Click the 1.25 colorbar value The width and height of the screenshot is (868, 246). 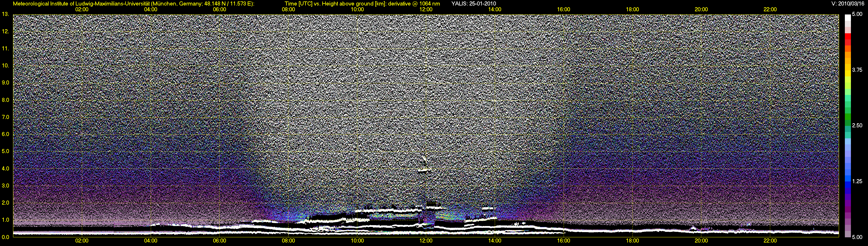click(857, 181)
